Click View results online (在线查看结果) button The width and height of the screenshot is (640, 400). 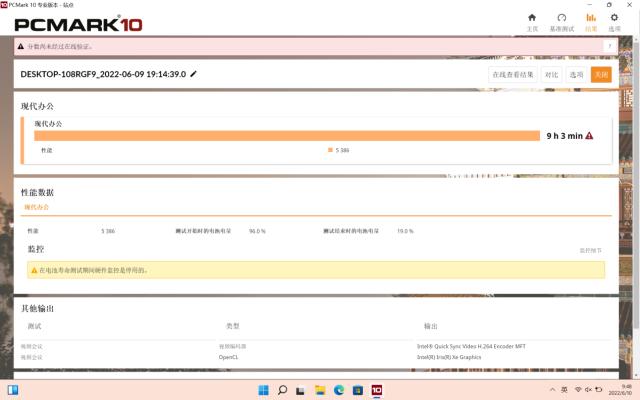(513, 75)
